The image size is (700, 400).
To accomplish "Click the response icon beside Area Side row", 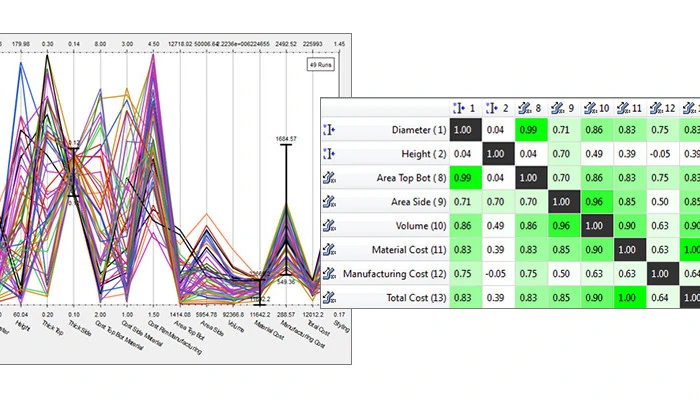I will [x=329, y=202].
